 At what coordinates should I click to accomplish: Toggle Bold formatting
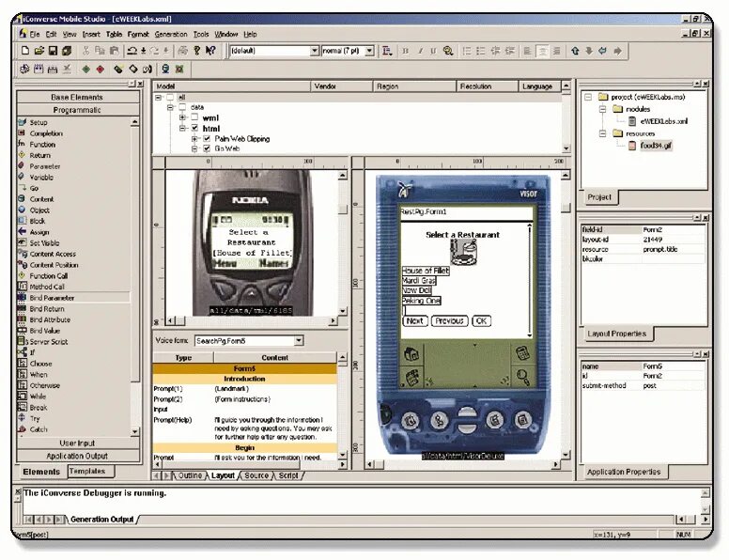point(406,51)
